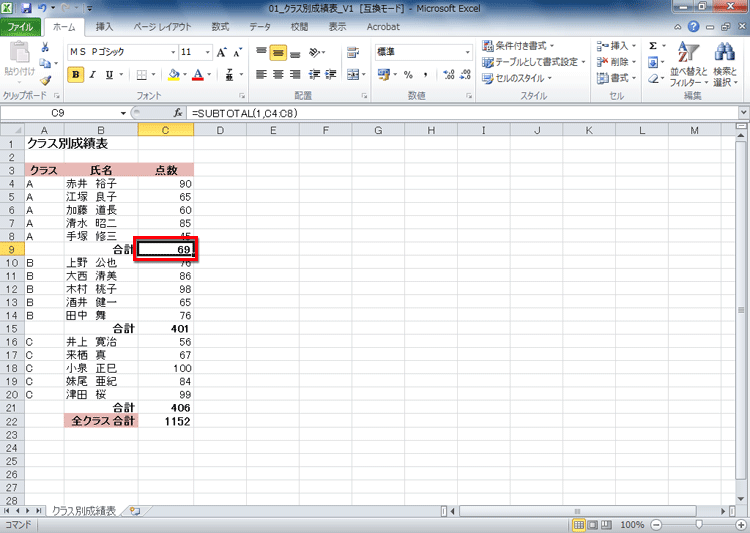Click the Decrease Decimal icon
This screenshot has width=750, height=533.
point(465,75)
